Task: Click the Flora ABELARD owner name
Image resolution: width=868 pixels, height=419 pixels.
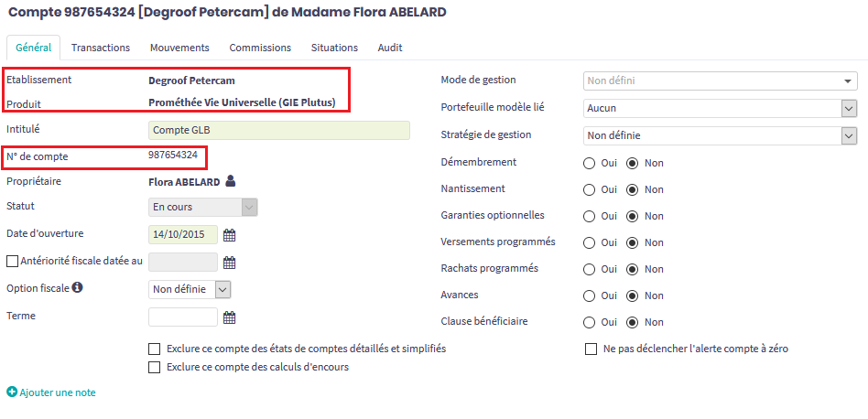Action: [x=184, y=182]
